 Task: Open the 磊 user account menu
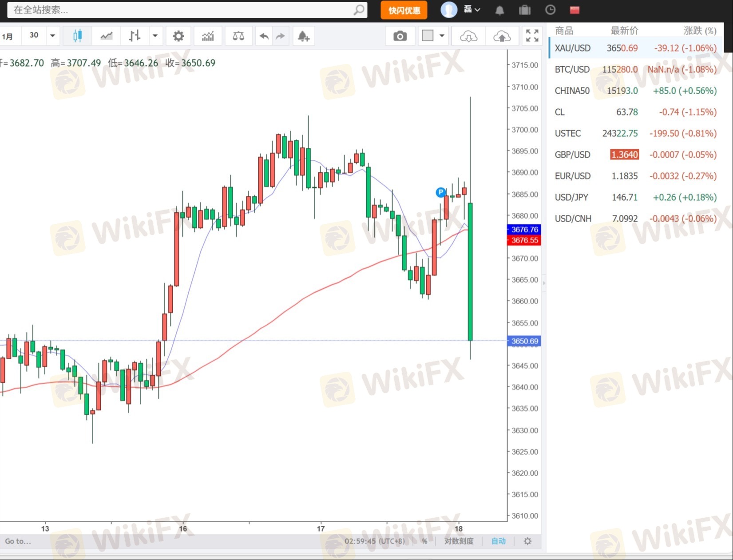471,9
